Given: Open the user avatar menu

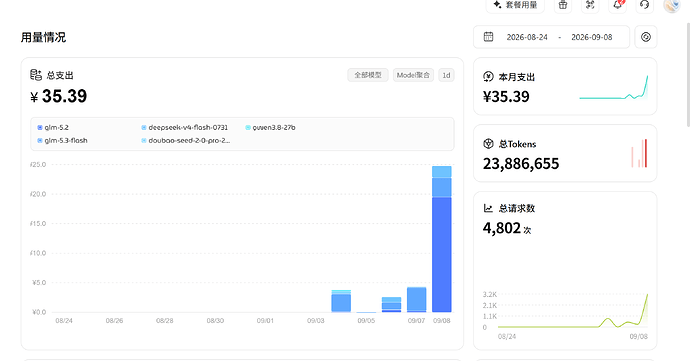Looking at the screenshot, I should pos(672,5).
